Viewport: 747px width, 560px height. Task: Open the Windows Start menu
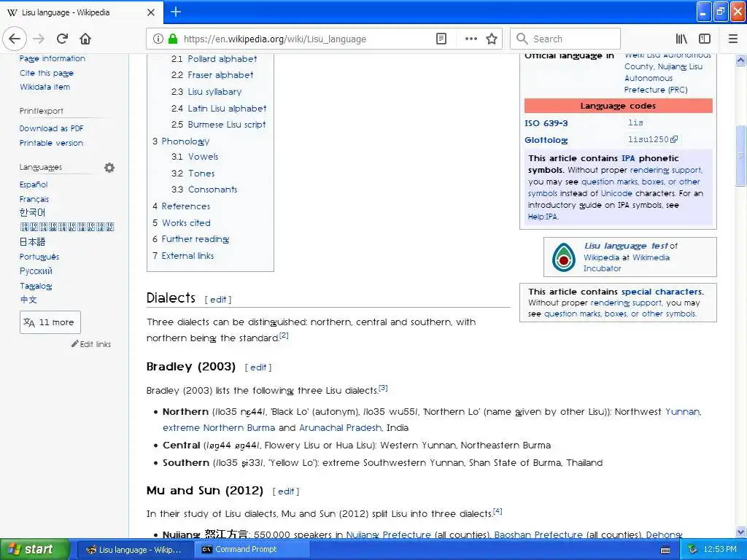(35, 549)
